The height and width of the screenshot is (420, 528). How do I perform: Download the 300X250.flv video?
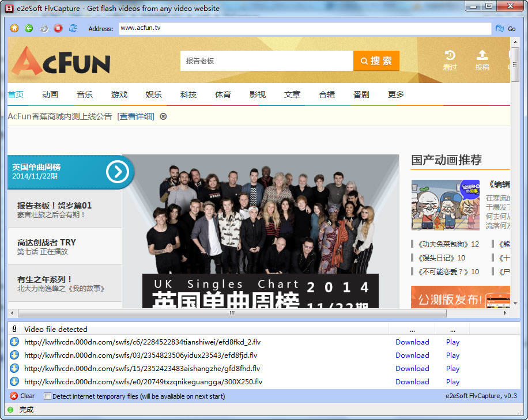412,381
